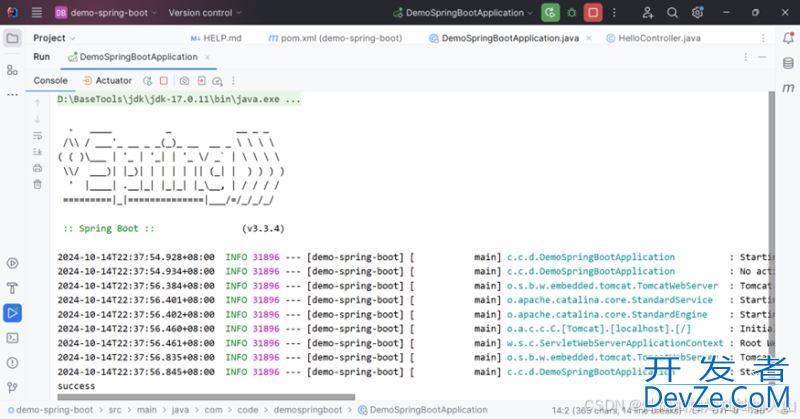Open the Version control dropdown

click(x=205, y=13)
